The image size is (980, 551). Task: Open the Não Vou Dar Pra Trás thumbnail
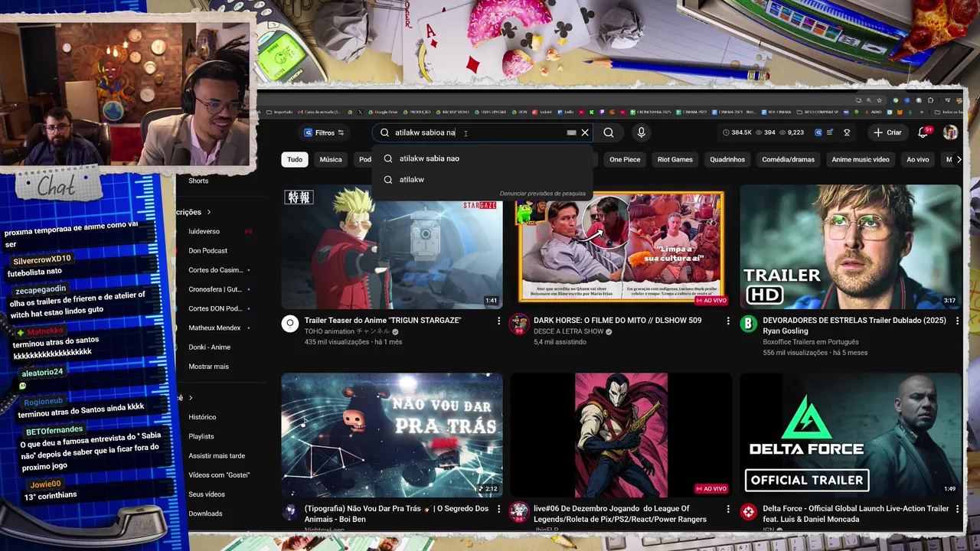tap(392, 435)
